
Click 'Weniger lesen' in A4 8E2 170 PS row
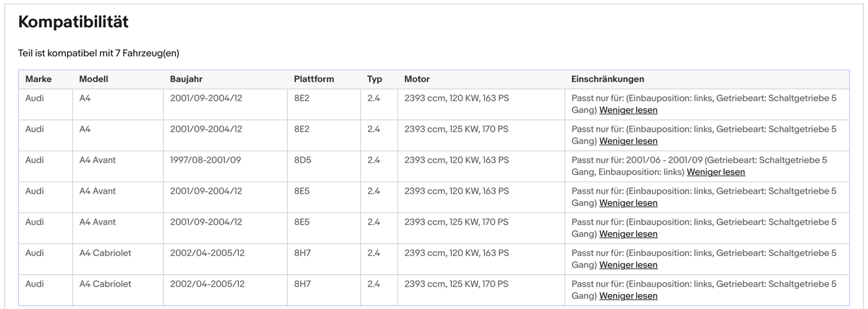628,141
